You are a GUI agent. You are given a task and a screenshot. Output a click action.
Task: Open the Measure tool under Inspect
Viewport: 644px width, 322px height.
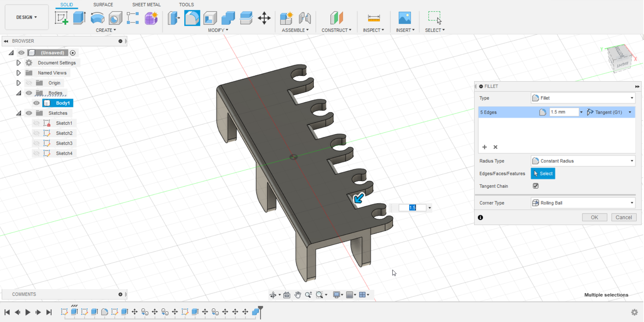click(374, 18)
